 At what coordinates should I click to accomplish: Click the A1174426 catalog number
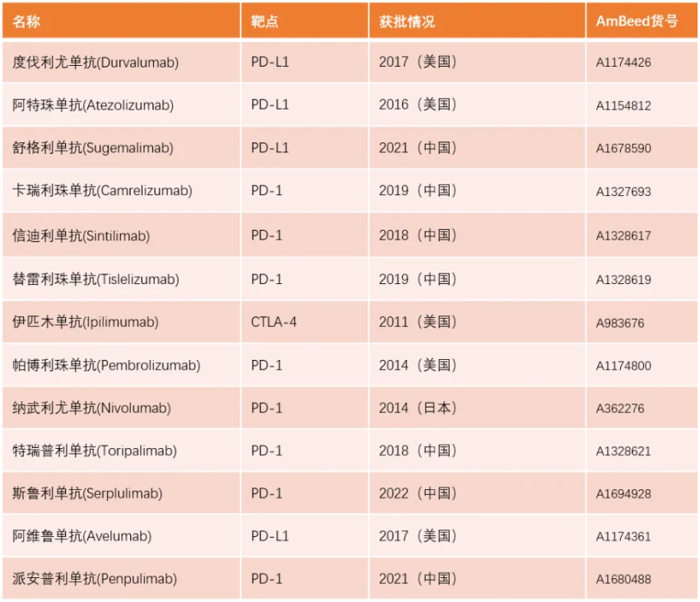[x=623, y=63]
